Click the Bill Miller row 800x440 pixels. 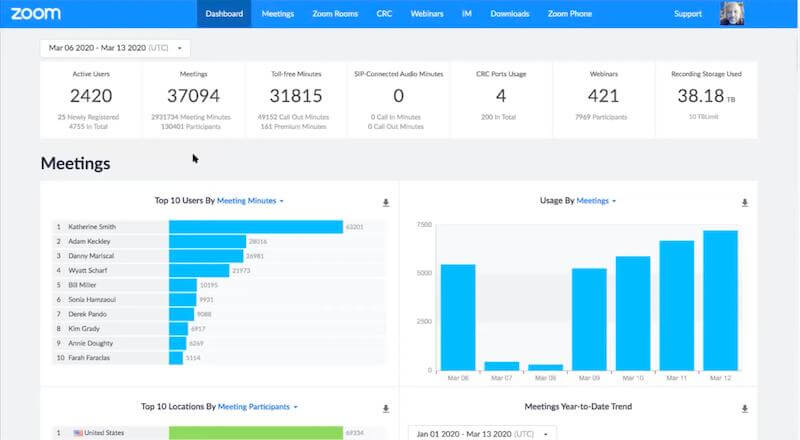219,285
